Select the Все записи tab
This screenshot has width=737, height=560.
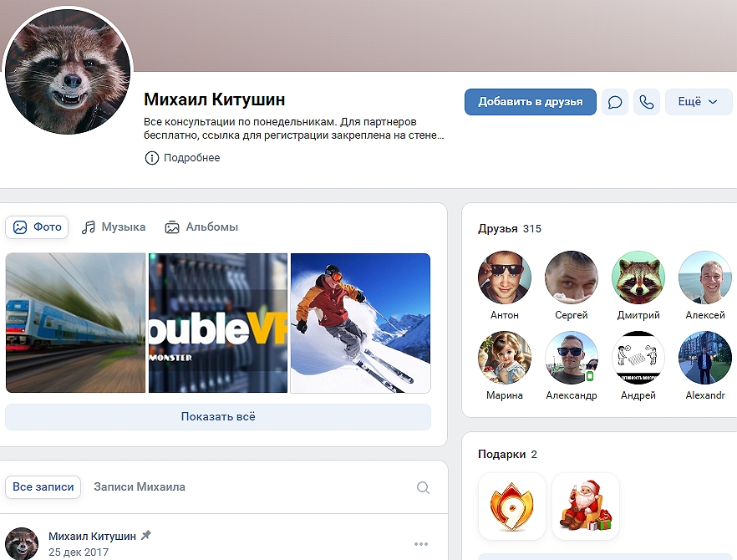click(x=43, y=486)
